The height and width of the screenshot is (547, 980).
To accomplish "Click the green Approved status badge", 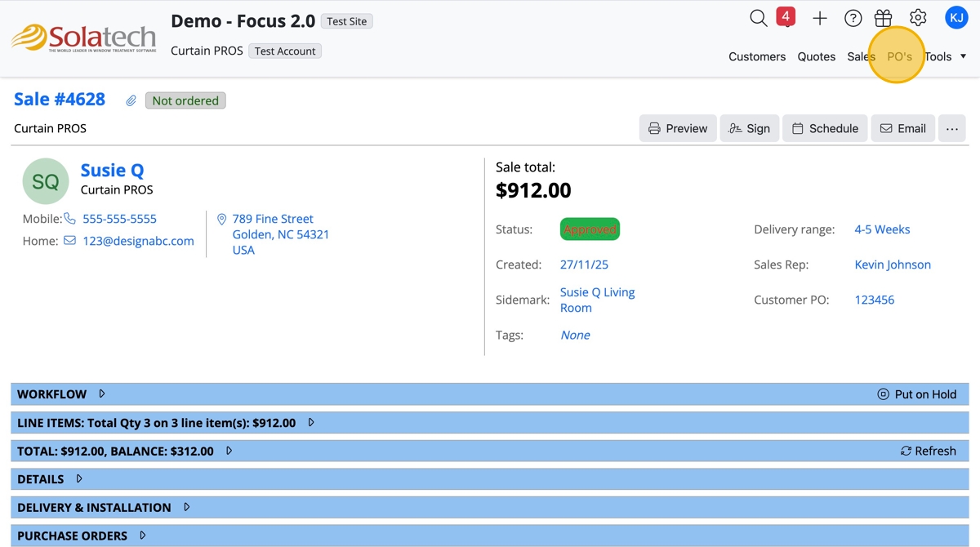I will click(590, 229).
